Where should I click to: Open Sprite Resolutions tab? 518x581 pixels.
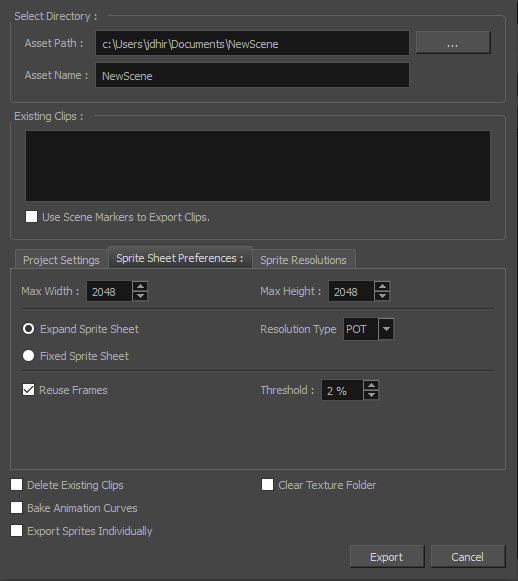[x=303, y=259]
